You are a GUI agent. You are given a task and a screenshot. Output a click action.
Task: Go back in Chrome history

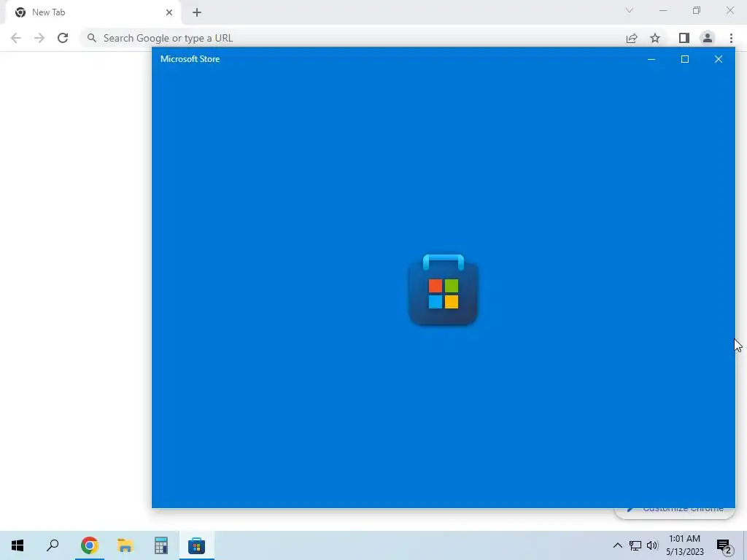[x=16, y=38]
